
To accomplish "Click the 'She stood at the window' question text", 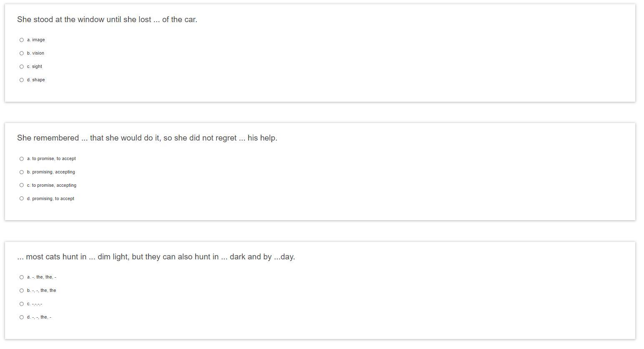I will coord(107,20).
